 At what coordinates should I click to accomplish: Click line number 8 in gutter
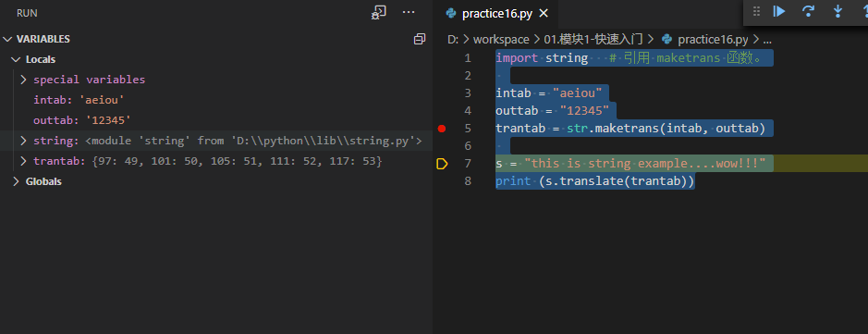coord(468,181)
